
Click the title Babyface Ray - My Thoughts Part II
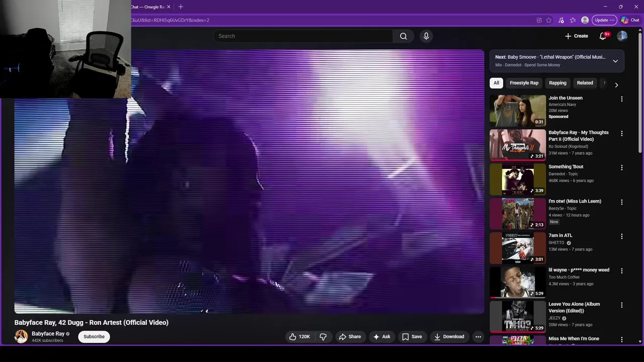(x=579, y=136)
